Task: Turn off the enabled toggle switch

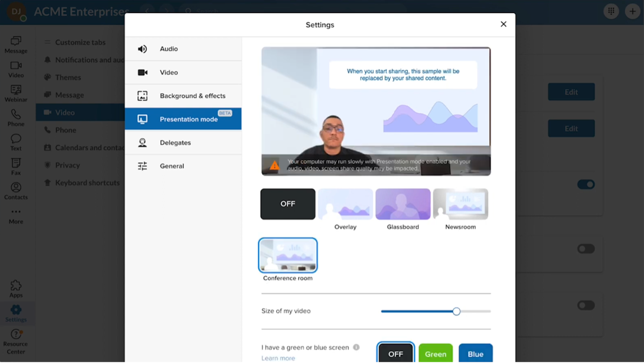Action: click(586, 184)
